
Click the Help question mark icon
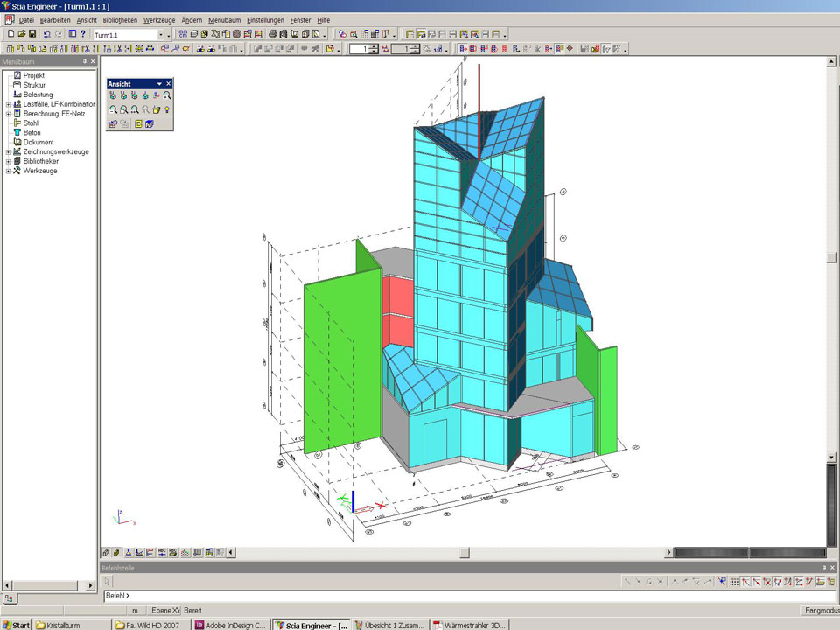[x=83, y=34]
